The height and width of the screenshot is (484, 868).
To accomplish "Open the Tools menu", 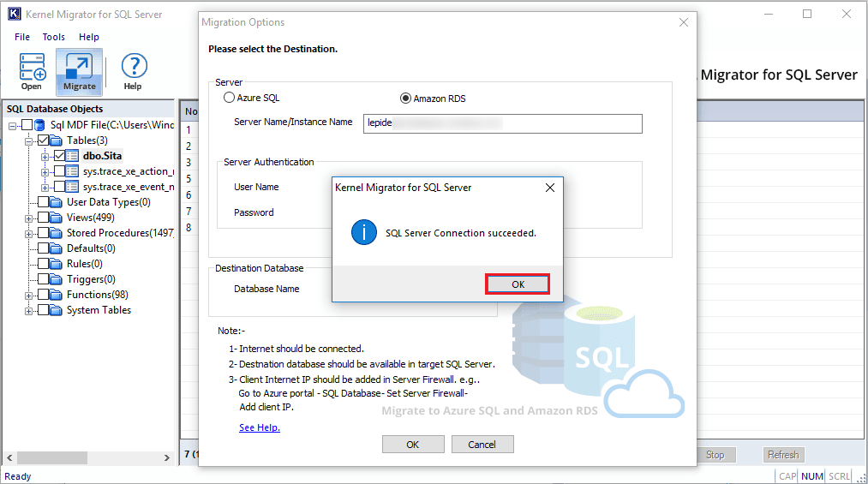I will click(54, 37).
